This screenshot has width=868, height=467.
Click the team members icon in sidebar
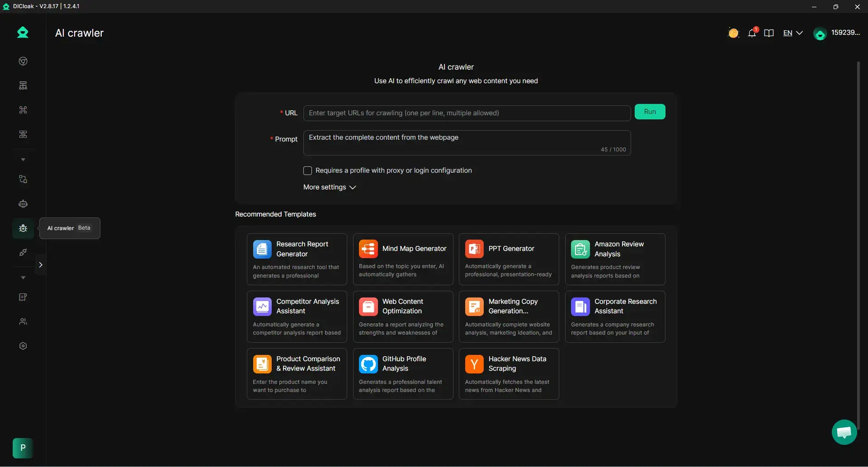click(x=23, y=321)
